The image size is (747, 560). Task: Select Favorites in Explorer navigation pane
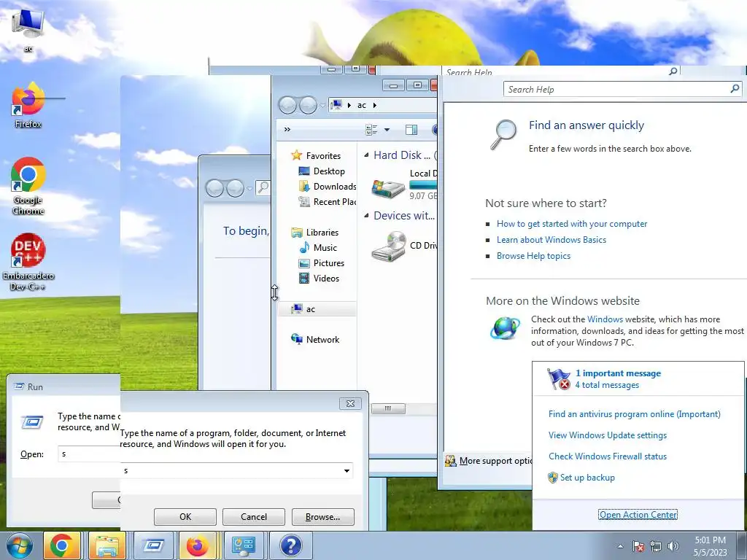317,156
